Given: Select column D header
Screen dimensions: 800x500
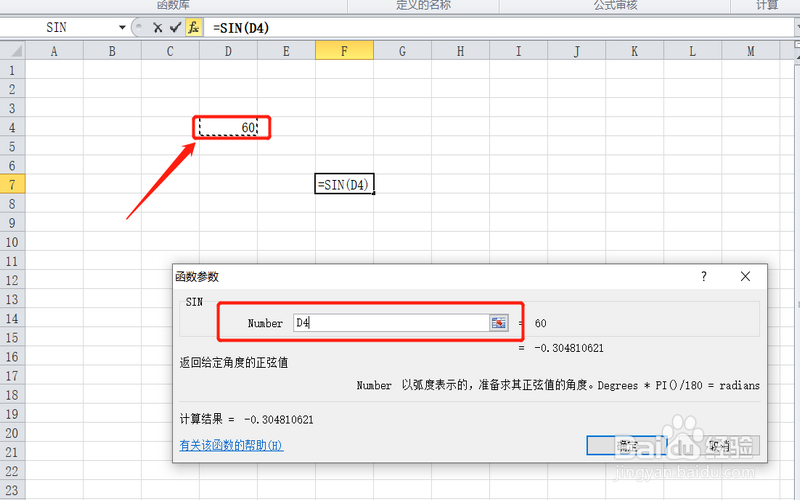Looking at the screenshot, I should [228, 51].
